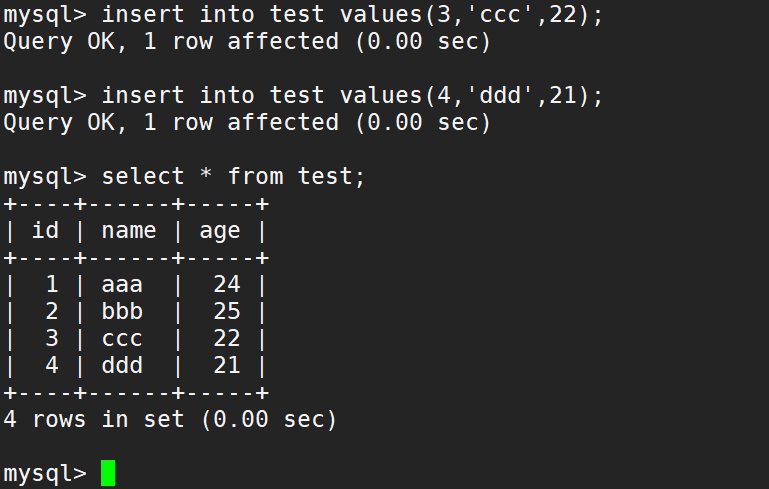This screenshot has height=489, width=769.
Task: Select the "id" column header
Action: tap(45, 231)
